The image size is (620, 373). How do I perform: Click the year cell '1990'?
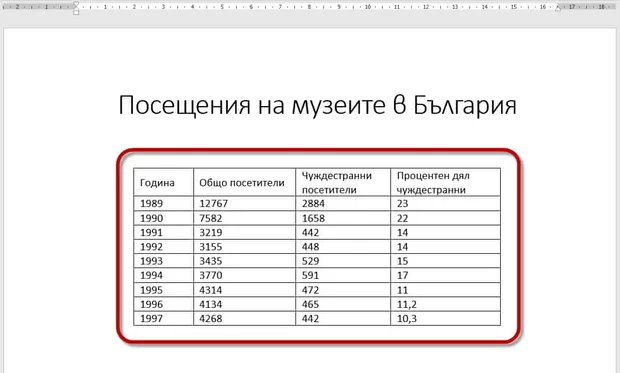click(164, 218)
